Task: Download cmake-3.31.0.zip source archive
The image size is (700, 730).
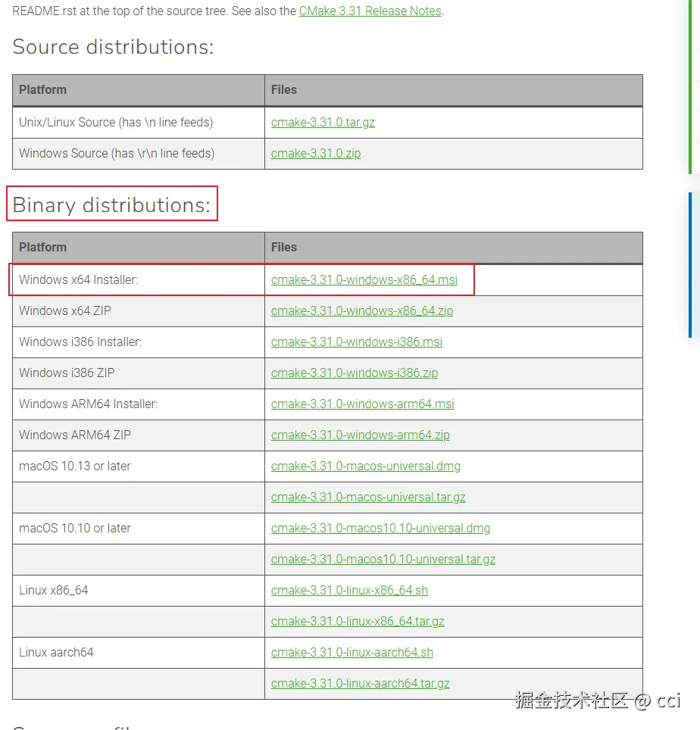Action: pyautogui.click(x=316, y=154)
